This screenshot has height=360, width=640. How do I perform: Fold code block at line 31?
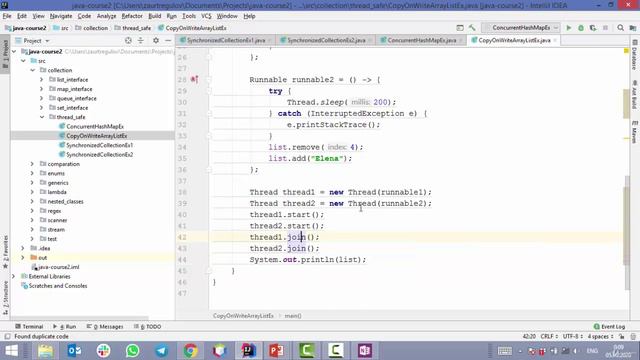click(209, 113)
